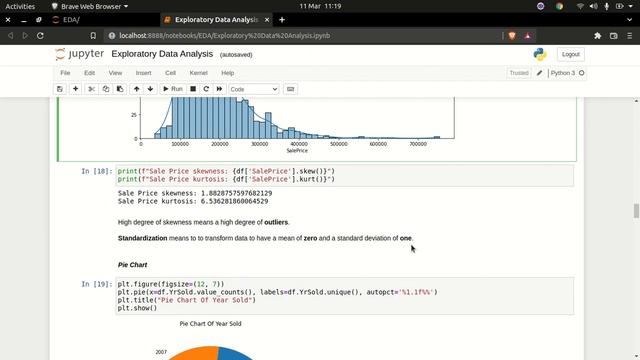Open the Kernel menu

click(x=198, y=73)
